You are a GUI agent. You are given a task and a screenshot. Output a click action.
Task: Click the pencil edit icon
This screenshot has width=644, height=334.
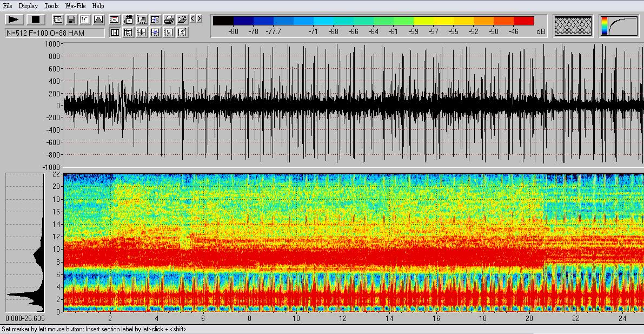coord(182,32)
